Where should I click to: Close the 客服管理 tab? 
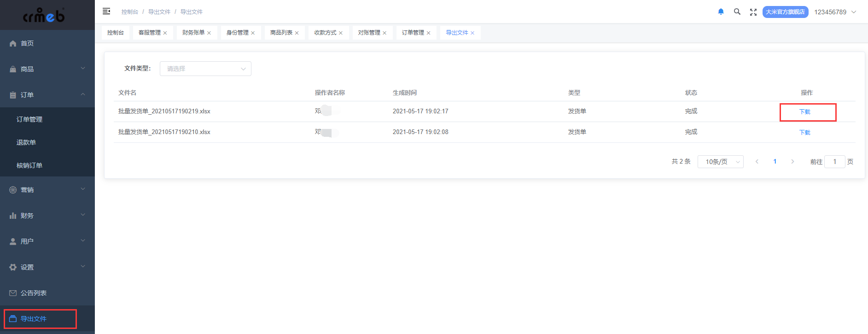pyautogui.click(x=165, y=33)
